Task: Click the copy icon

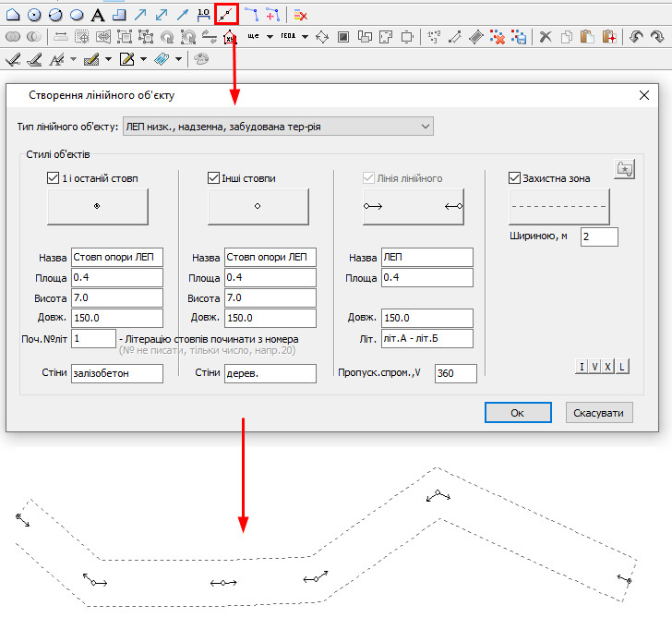Action: (567, 37)
